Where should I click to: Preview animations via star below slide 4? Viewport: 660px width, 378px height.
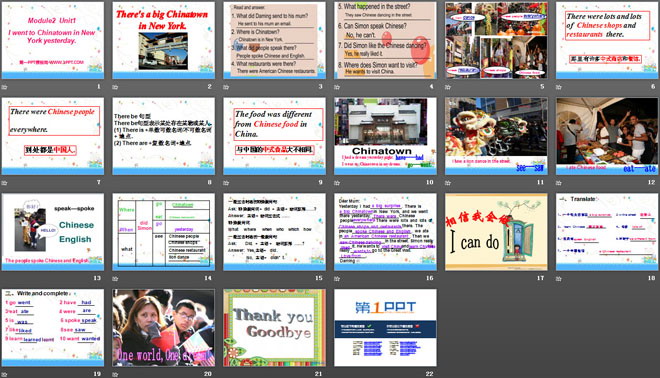click(337, 87)
